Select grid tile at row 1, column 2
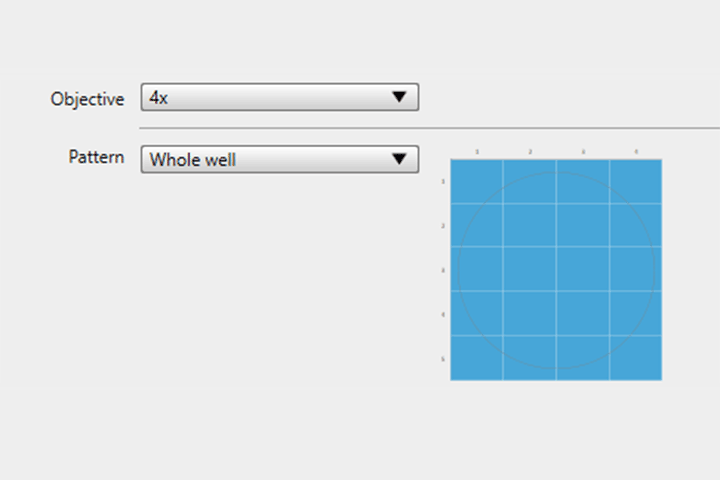The height and width of the screenshot is (480, 720). (x=529, y=181)
